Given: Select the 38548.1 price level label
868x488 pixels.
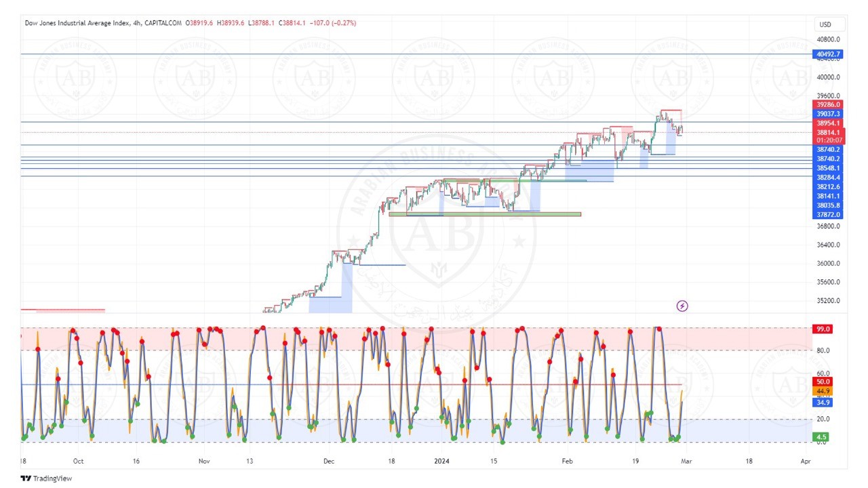Looking at the screenshot, I should (828, 168).
